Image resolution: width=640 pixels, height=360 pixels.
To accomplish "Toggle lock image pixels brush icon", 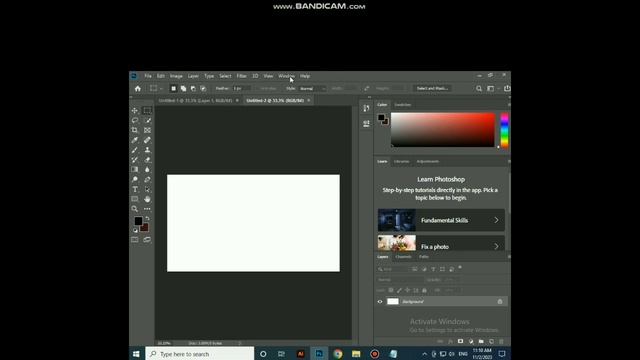I will click(x=399, y=290).
